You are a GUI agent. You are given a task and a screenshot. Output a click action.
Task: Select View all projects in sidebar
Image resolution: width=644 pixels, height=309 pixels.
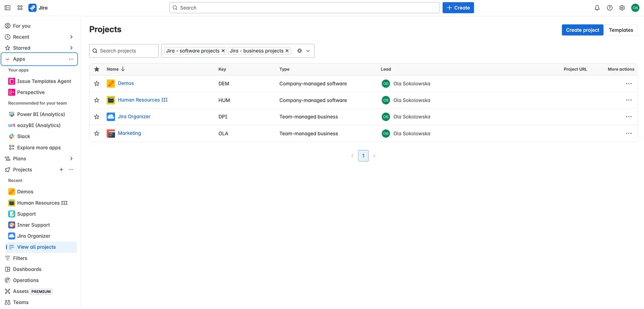[x=36, y=247]
